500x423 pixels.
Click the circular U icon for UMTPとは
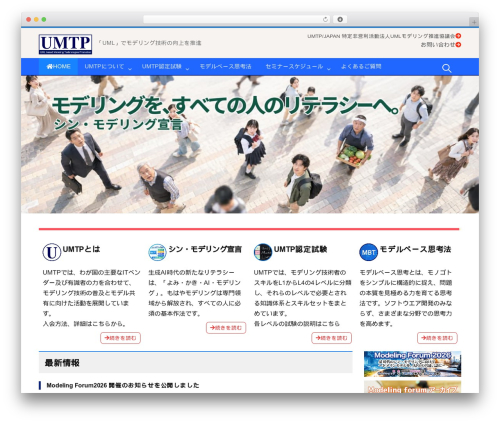(52, 252)
